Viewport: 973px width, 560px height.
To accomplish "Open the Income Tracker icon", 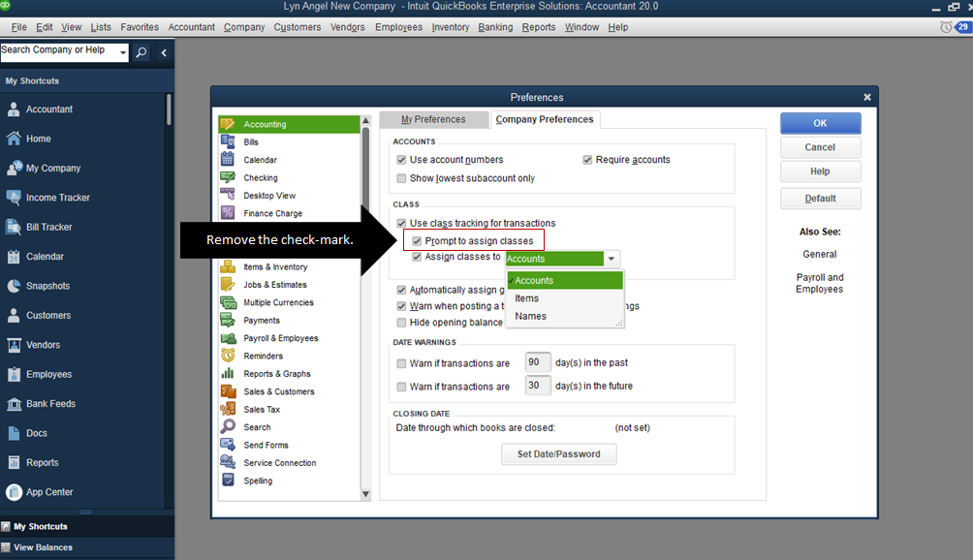I will (14, 198).
